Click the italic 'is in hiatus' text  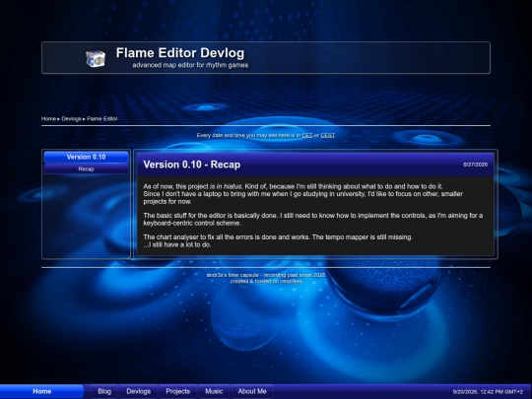coord(226,186)
